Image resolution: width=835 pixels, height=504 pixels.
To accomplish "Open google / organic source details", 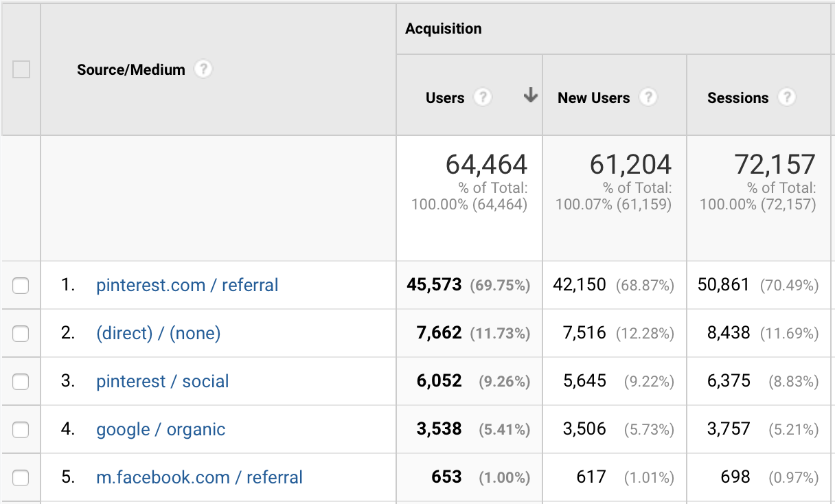I will 161,429.
